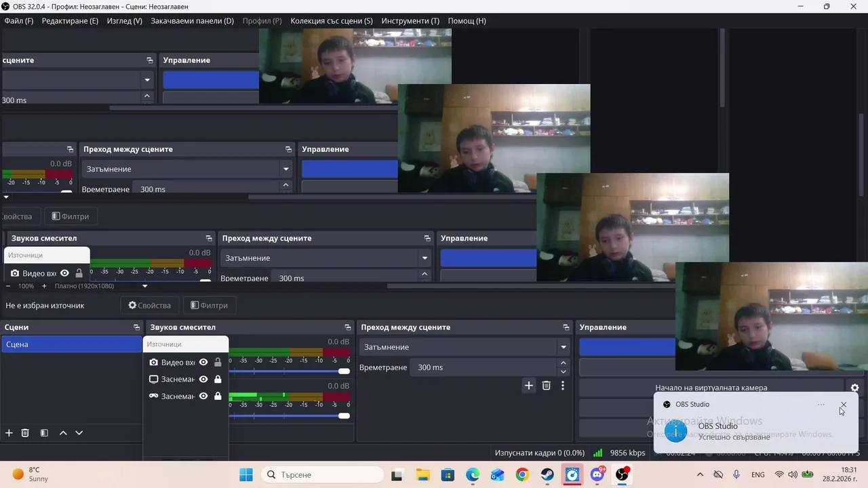The height and width of the screenshot is (488, 868).
Task: Click the OBS Studio taskbar icon
Action: tap(623, 475)
